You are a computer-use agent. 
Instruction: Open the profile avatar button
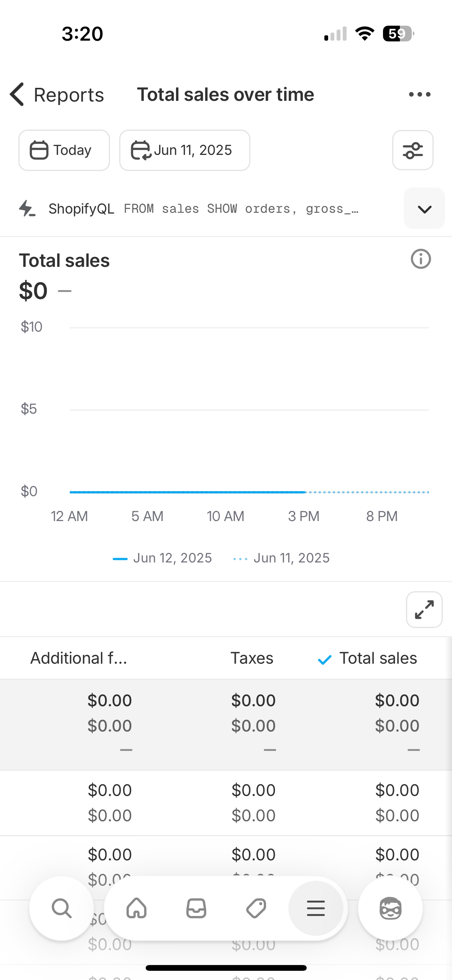[x=390, y=908]
